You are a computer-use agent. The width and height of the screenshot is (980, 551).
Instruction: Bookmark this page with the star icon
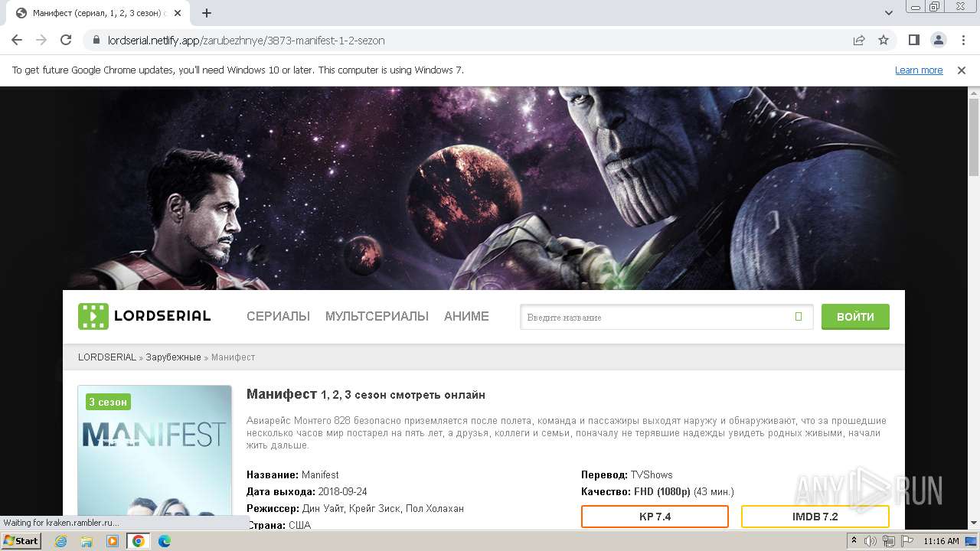tap(884, 40)
